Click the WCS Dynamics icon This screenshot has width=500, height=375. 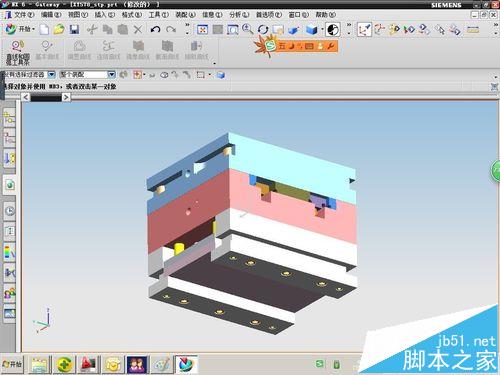[x=379, y=29]
